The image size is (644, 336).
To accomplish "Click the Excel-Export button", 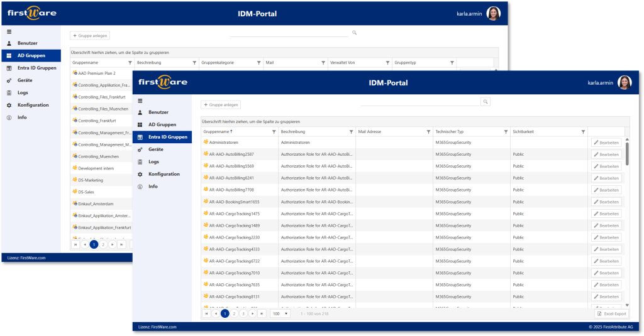I will (x=611, y=313).
